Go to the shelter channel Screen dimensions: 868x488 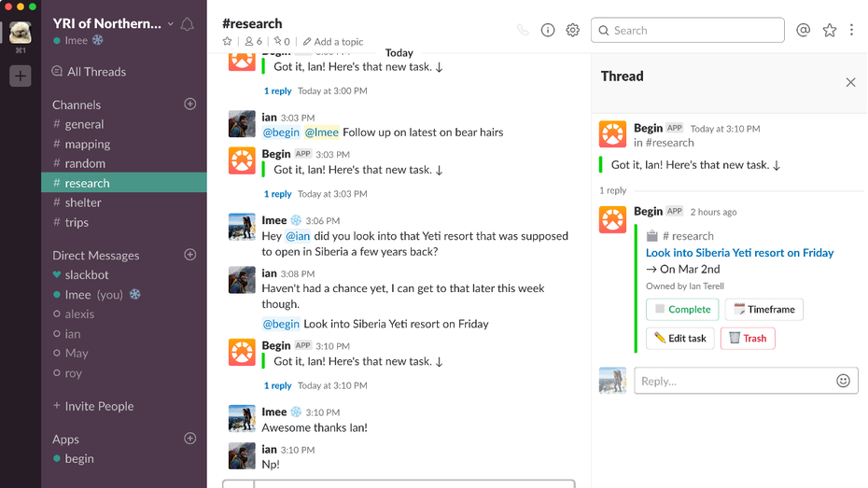[x=124, y=202]
